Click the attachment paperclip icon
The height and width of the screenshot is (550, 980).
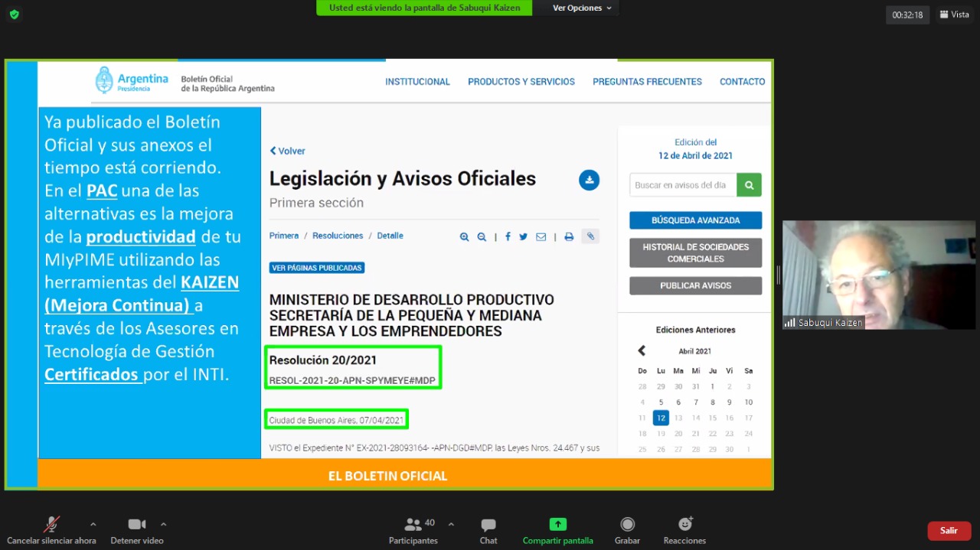tap(590, 236)
